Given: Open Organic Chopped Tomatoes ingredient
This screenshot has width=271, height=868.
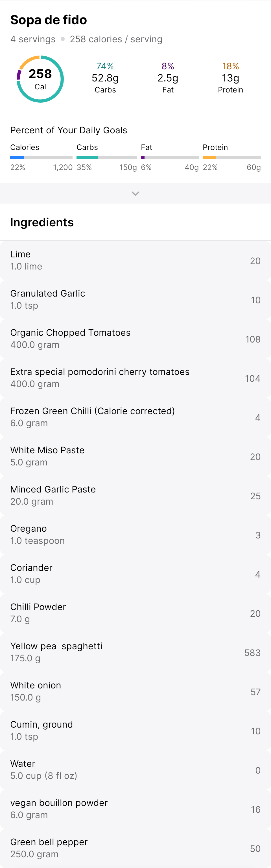Looking at the screenshot, I should click(135, 339).
